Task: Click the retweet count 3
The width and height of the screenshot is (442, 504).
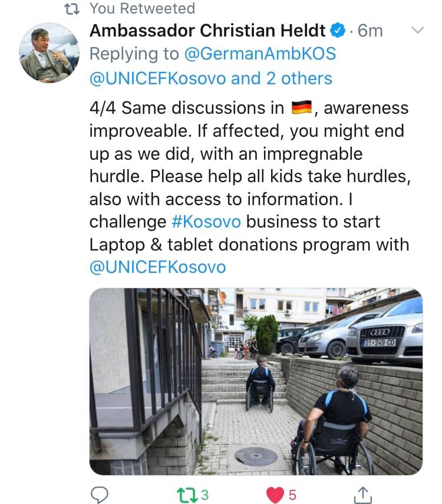Action: tap(204, 495)
